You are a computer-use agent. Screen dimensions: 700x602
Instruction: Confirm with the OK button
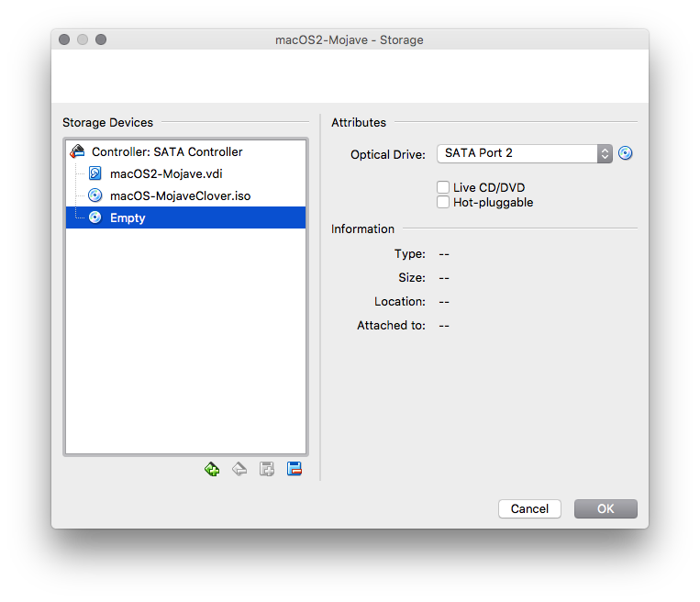pos(606,508)
